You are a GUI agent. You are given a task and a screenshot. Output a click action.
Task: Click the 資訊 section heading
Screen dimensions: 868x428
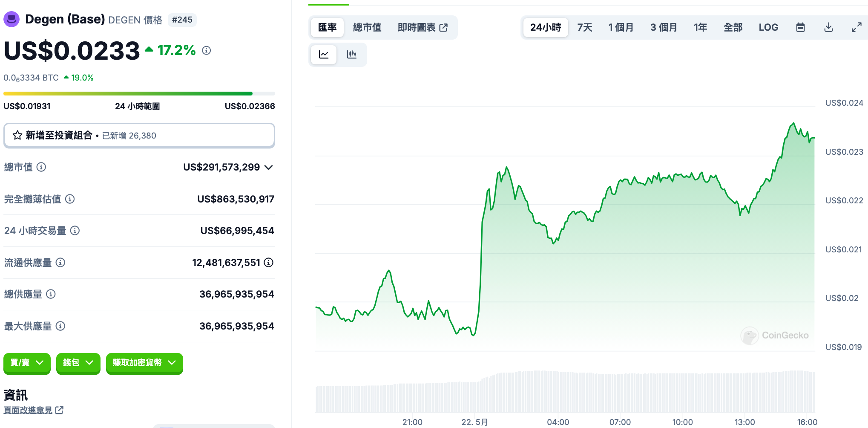point(16,395)
